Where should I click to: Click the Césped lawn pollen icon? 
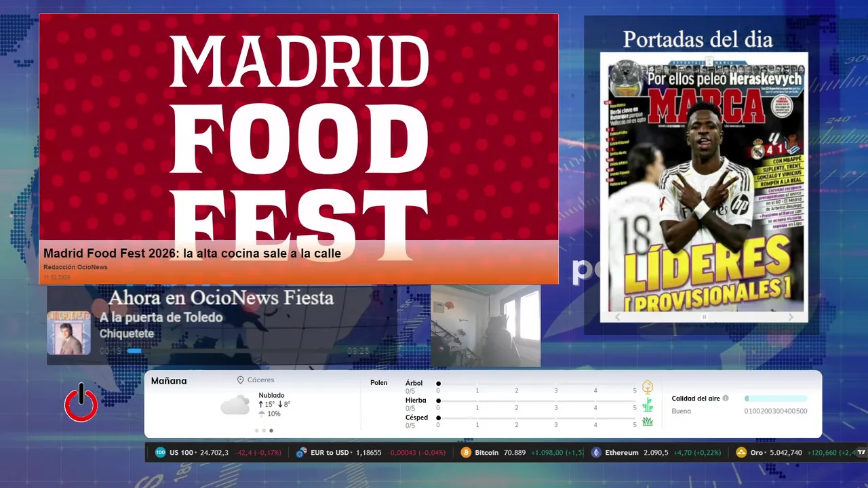click(x=648, y=422)
